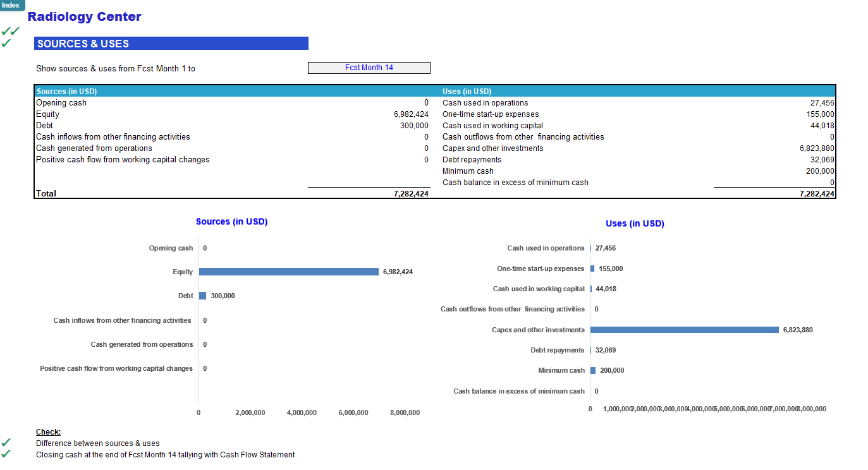This screenshot has width=868, height=470.
Task: Click the 'Uses (in USD)' chart title
Action: (635, 224)
